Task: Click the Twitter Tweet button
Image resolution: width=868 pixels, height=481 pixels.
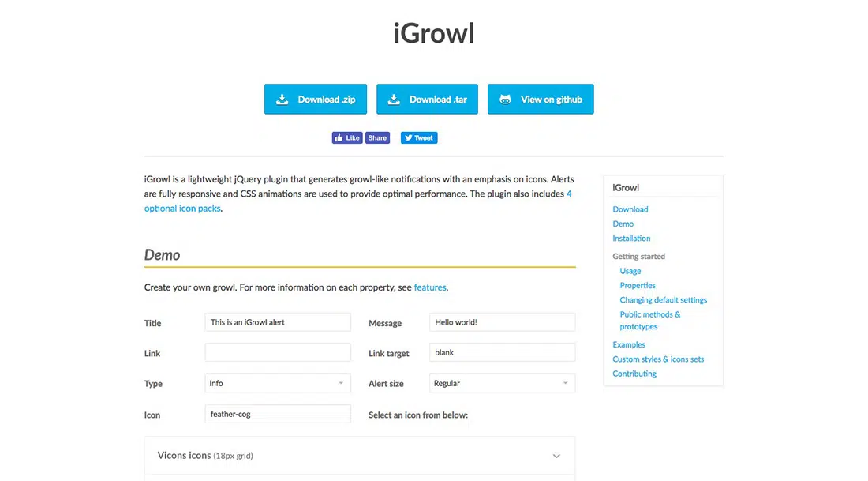Action: click(419, 137)
